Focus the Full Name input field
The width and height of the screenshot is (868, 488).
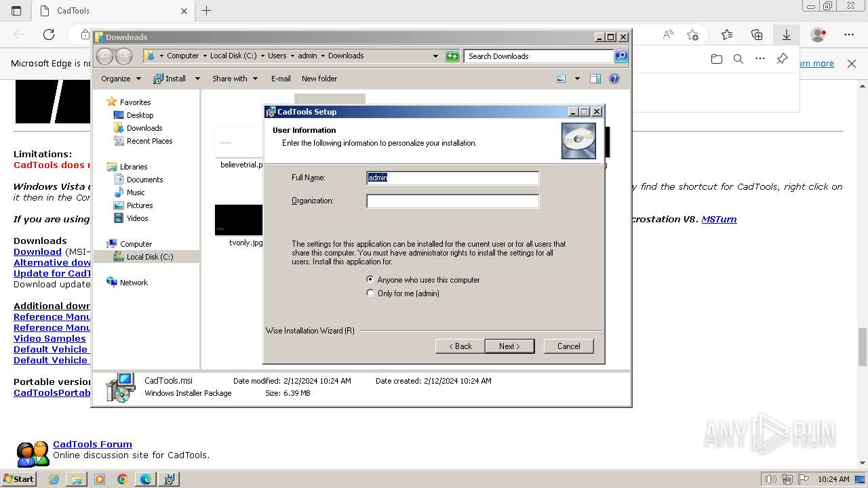click(x=453, y=178)
